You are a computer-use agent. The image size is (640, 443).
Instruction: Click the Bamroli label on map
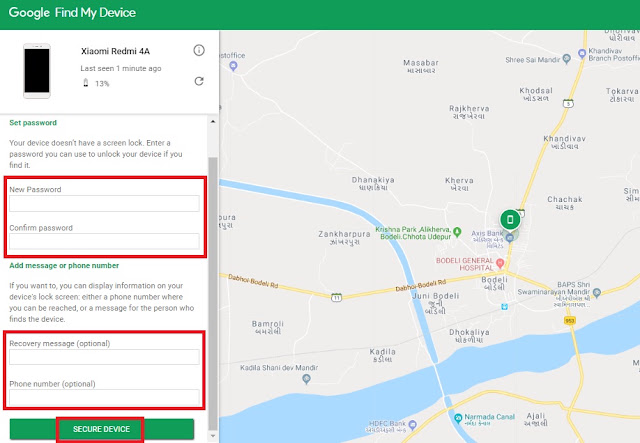(x=267, y=327)
